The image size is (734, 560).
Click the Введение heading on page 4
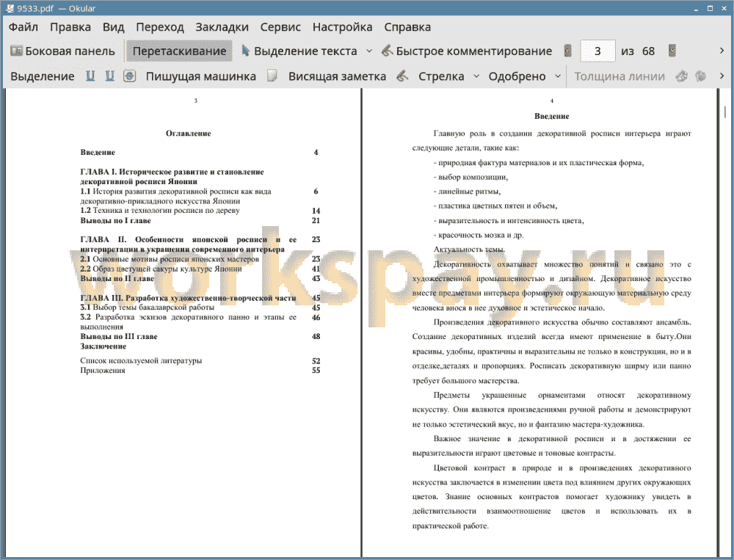pyautogui.click(x=551, y=116)
